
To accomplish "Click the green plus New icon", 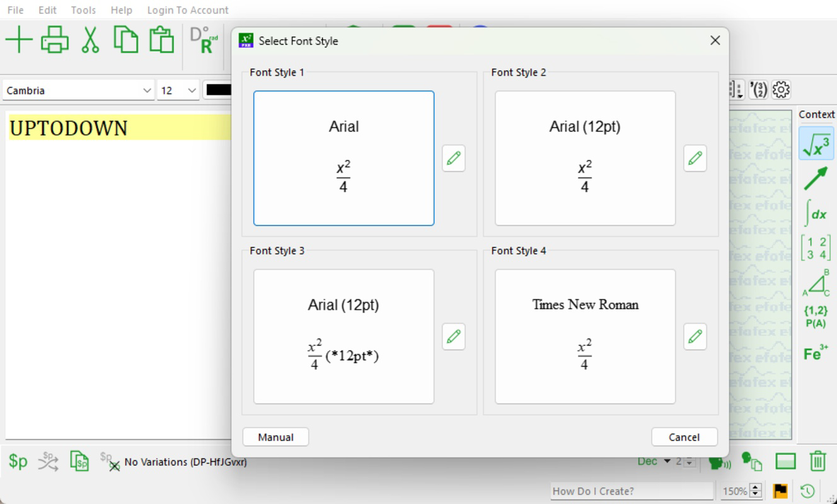I will coord(19,40).
